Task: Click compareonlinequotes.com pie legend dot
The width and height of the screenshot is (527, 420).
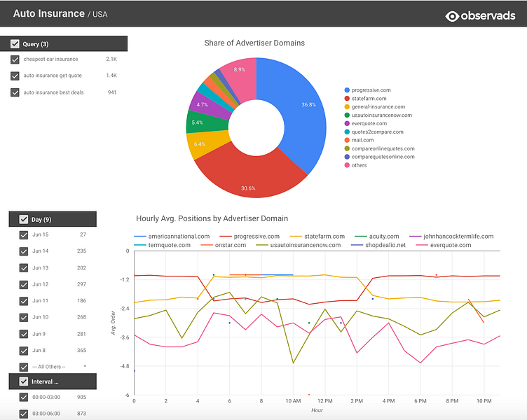Action: (347, 148)
